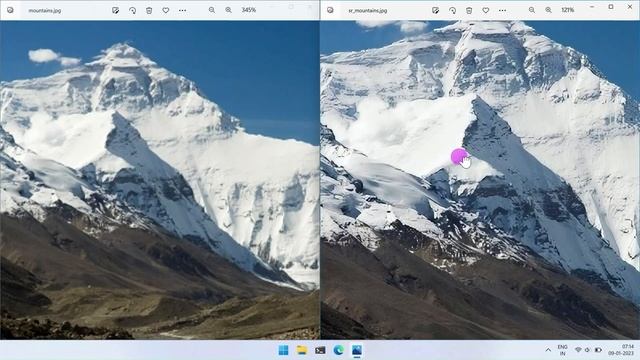Open the Windows Start menu
This screenshot has width=640, height=360.
[x=283, y=350]
